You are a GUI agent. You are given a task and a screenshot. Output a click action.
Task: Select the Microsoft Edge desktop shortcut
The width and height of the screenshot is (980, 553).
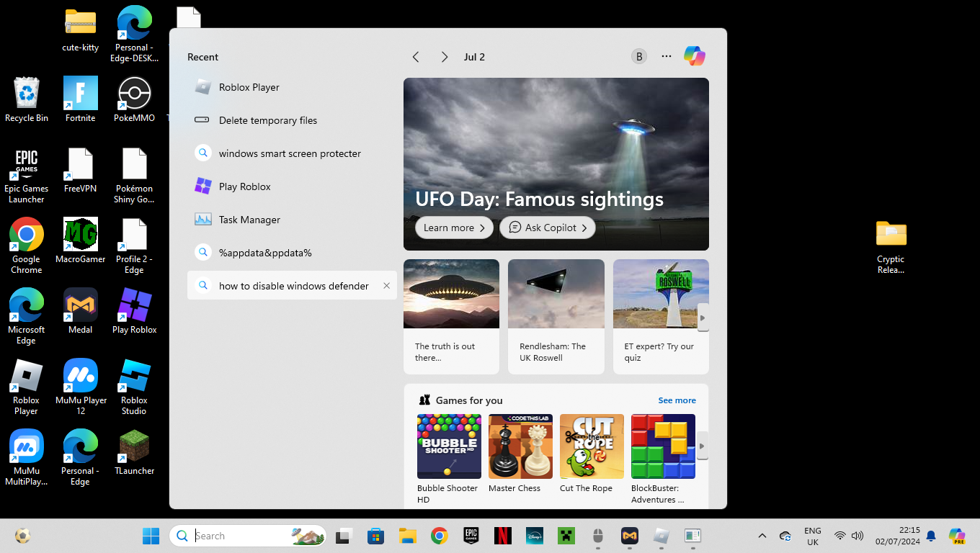coord(27,316)
